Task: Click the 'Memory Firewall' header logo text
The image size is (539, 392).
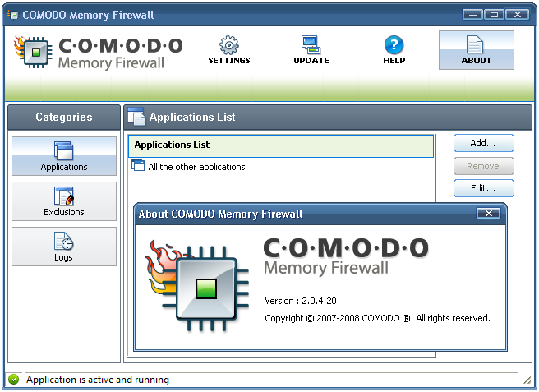Action: click(x=111, y=63)
